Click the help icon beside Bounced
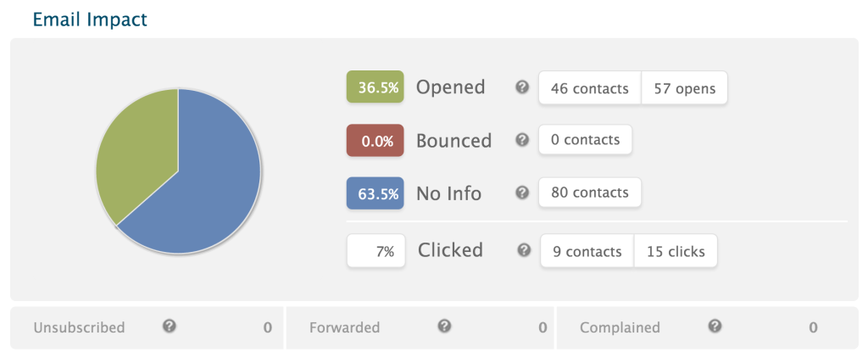 tap(522, 140)
